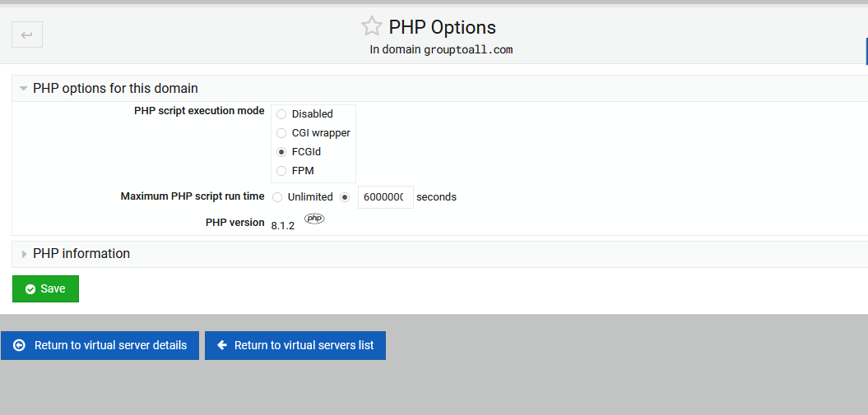868x415 pixels.
Task: Click the checkmark icon on the Save button
Action: pos(30,289)
